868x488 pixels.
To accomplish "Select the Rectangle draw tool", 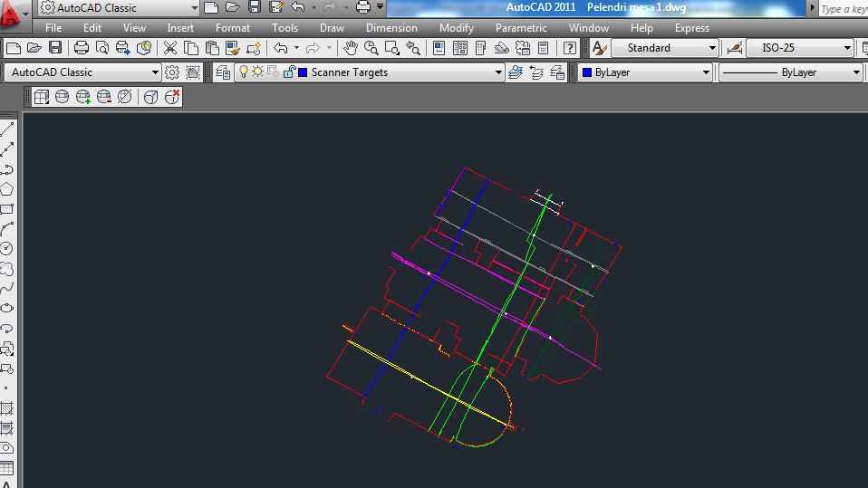I will 6,209.
